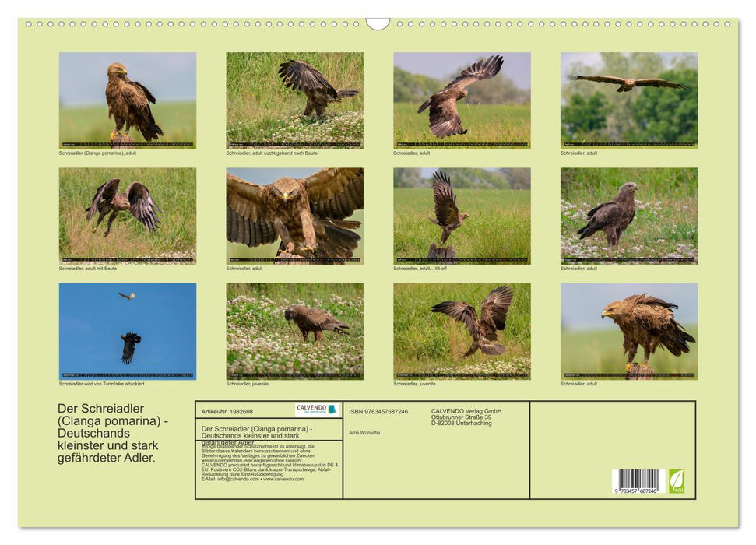Viewport: 756px width, 545px height.
Task: Open the close-up eagle with spread wings
Action: pyautogui.click(x=294, y=216)
